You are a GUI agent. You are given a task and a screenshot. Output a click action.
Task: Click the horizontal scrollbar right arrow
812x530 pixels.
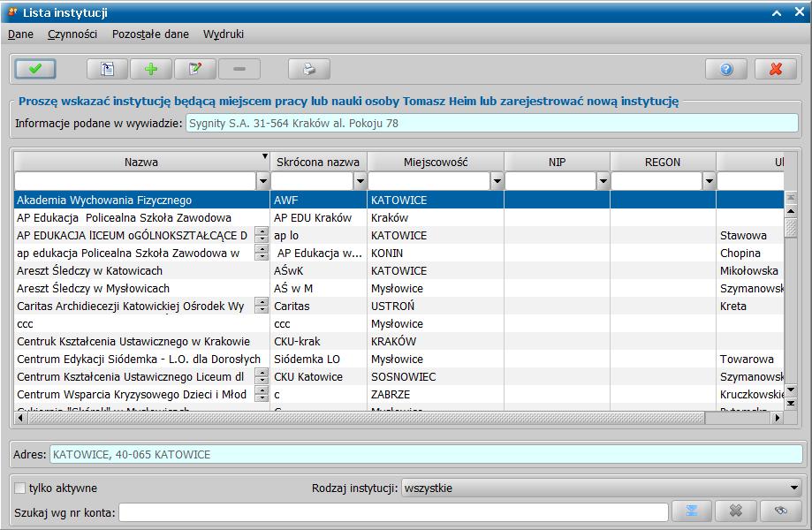[777, 417]
